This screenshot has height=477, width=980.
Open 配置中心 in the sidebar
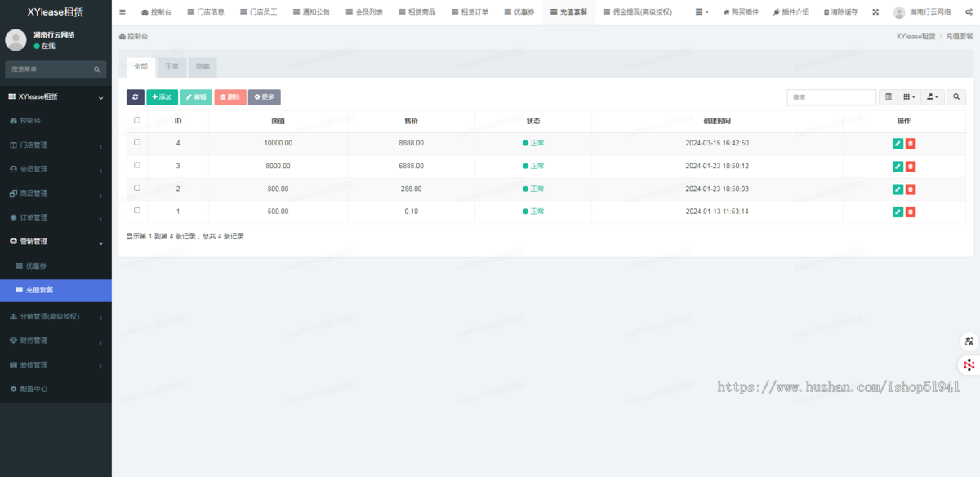tap(56, 389)
